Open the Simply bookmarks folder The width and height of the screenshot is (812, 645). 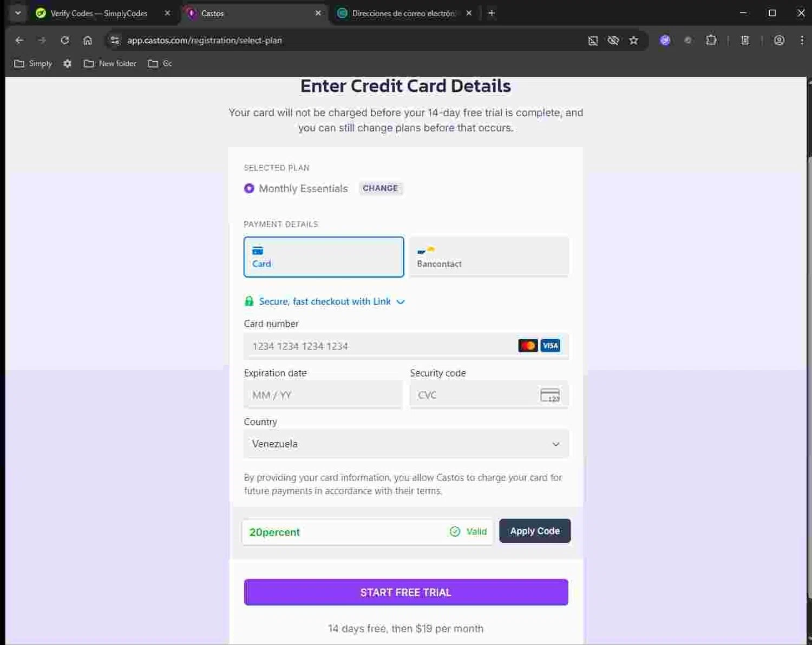33,63
